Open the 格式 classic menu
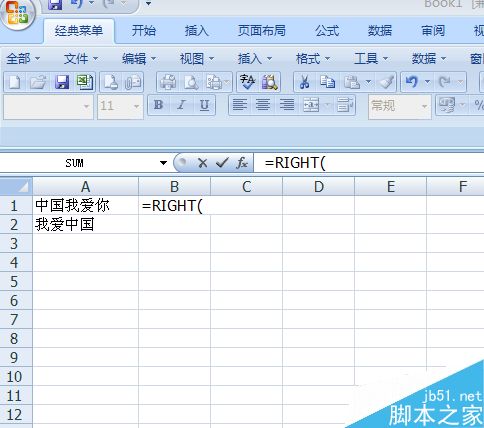This screenshot has width=484, height=428. (313, 59)
